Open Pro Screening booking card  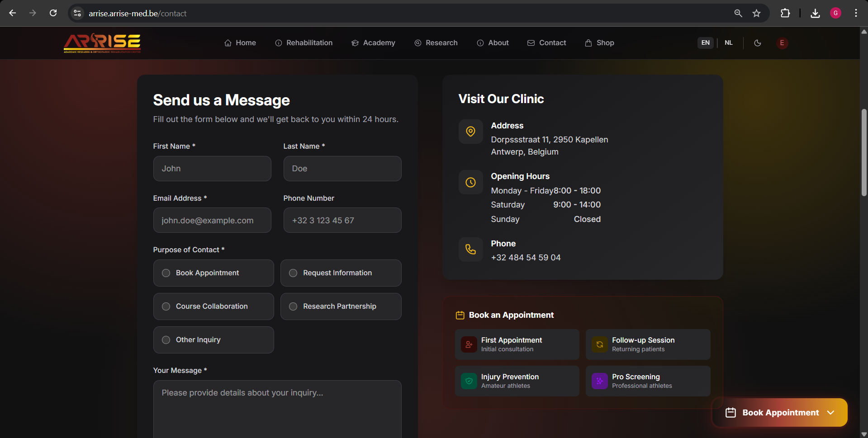(x=648, y=381)
